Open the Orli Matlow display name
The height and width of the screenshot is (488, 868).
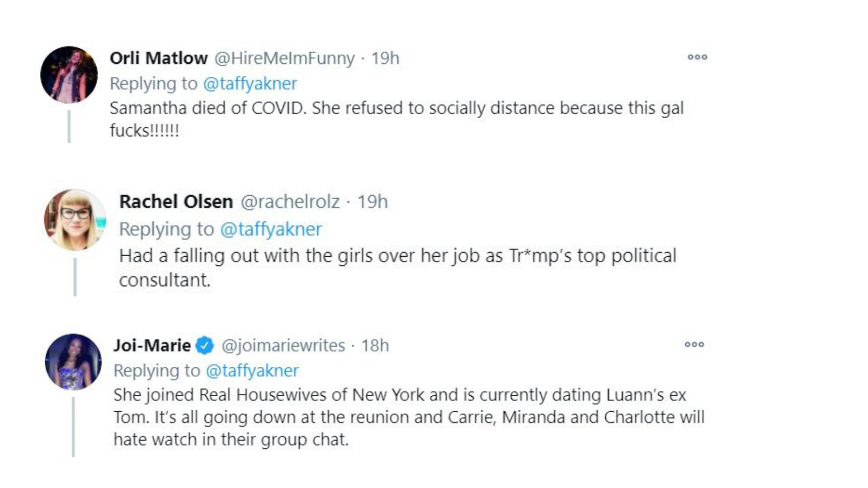tap(158, 58)
